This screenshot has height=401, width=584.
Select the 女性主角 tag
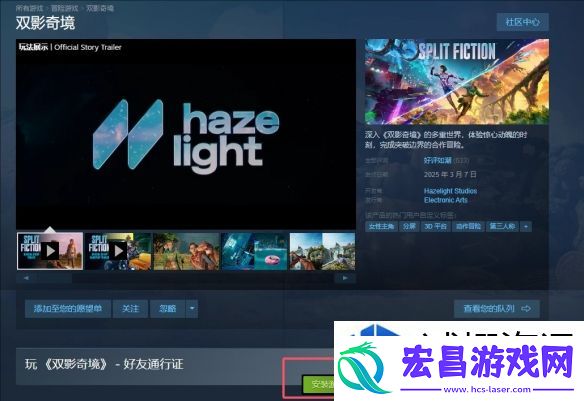point(381,226)
